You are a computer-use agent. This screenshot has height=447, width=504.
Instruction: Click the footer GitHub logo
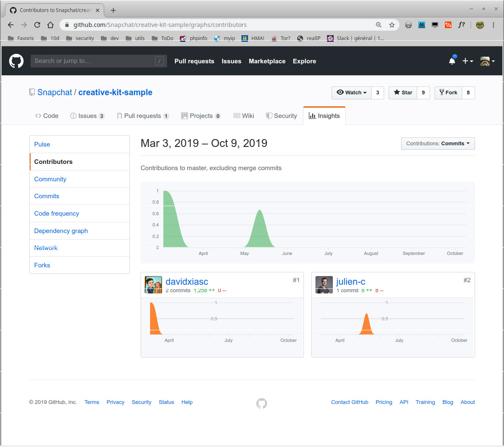point(262,403)
